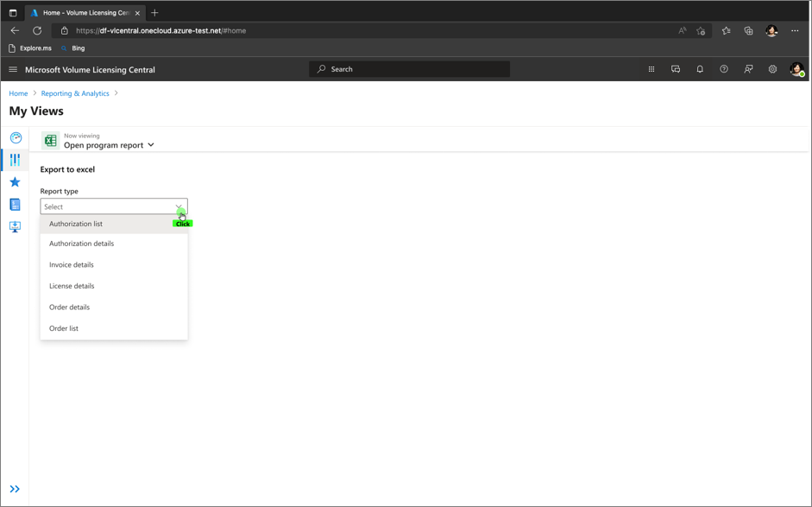Open portal settings gear

[x=772, y=69]
